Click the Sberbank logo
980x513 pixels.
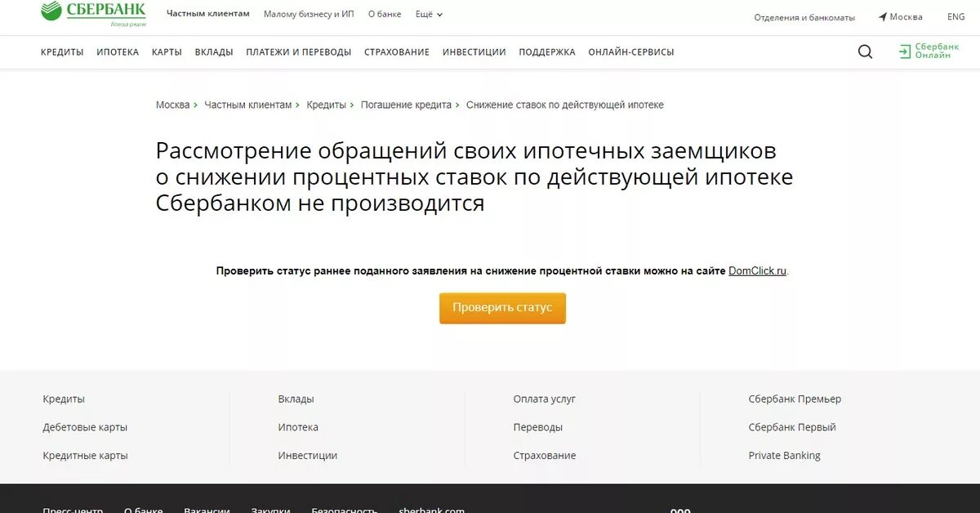pyautogui.click(x=93, y=14)
